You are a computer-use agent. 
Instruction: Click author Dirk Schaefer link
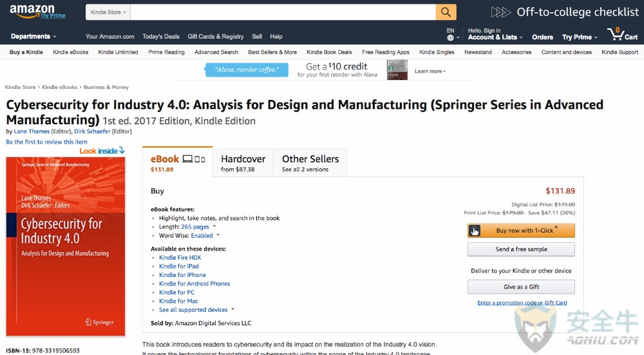click(x=92, y=131)
